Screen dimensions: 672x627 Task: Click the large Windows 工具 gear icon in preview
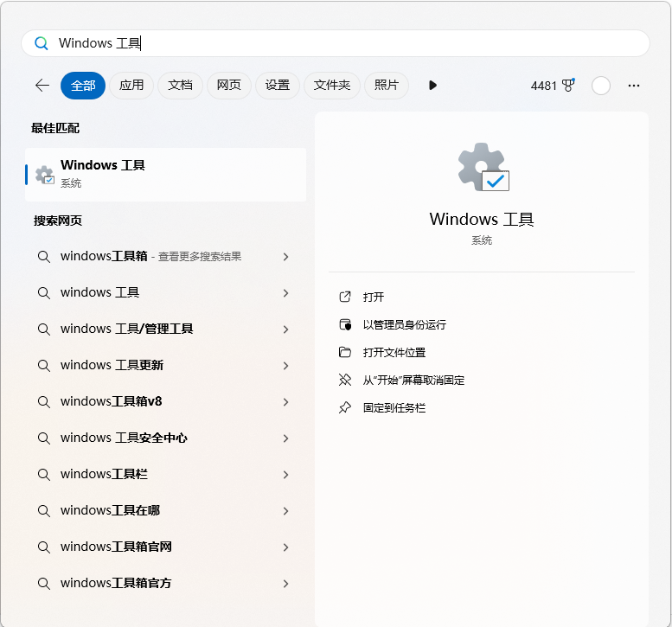point(483,167)
